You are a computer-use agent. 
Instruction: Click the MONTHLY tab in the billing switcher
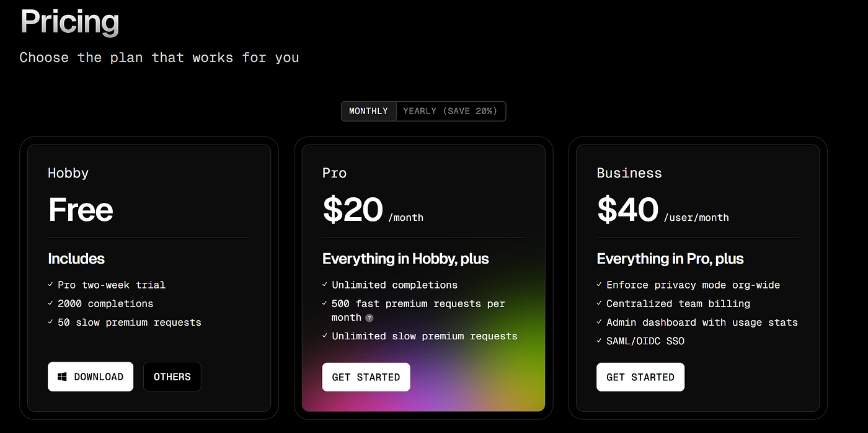(368, 111)
